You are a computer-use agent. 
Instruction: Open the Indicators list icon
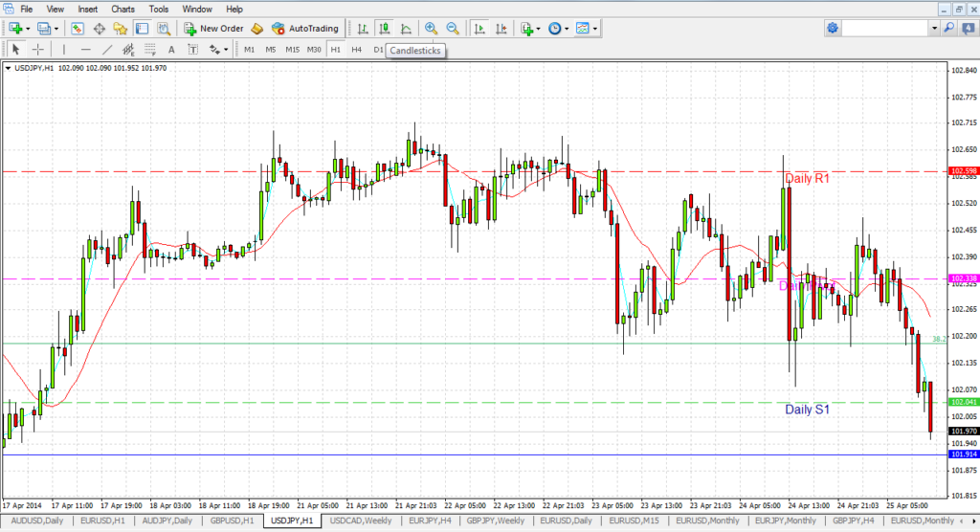tap(527, 28)
